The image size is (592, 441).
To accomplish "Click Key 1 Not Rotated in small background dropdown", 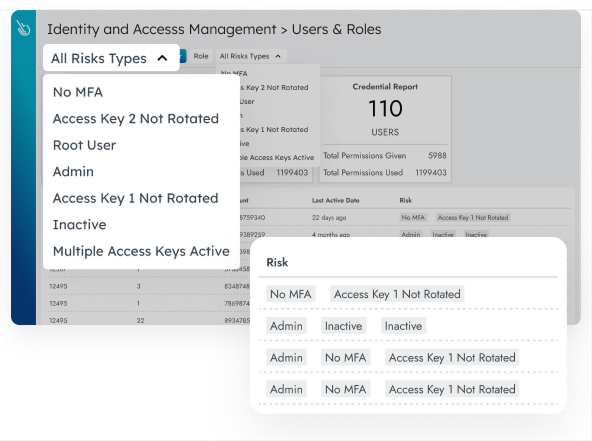I will [x=277, y=130].
